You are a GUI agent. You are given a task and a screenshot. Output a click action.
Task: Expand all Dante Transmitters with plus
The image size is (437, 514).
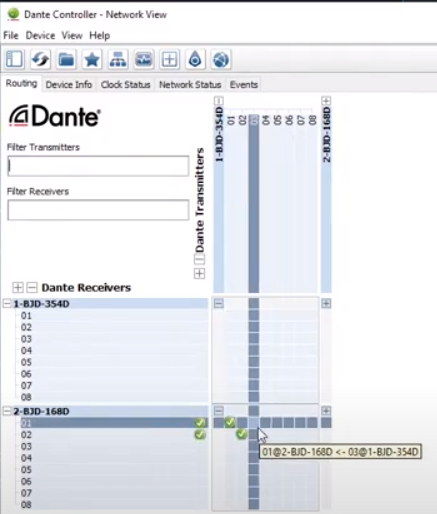(199, 274)
